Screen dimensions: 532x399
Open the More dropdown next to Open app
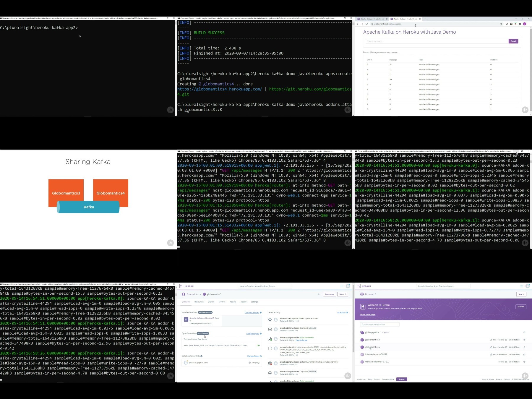coord(343,294)
